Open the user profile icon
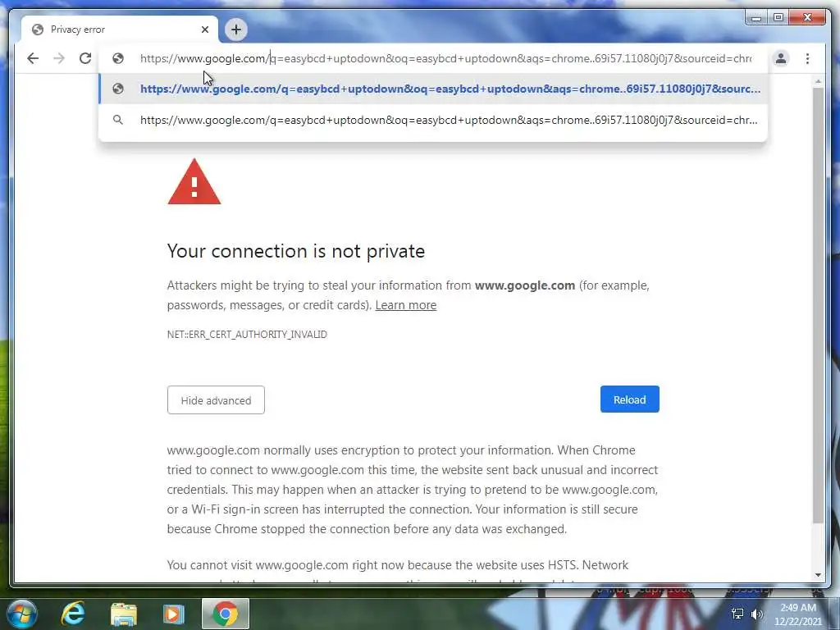The height and width of the screenshot is (630, 840). pyautogui.click(x=781, y=58)
